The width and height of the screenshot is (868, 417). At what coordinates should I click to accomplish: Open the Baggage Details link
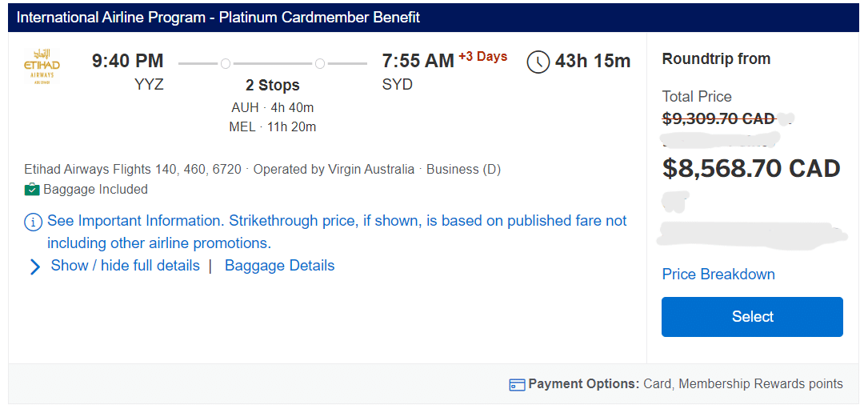(x=279, y=266)
